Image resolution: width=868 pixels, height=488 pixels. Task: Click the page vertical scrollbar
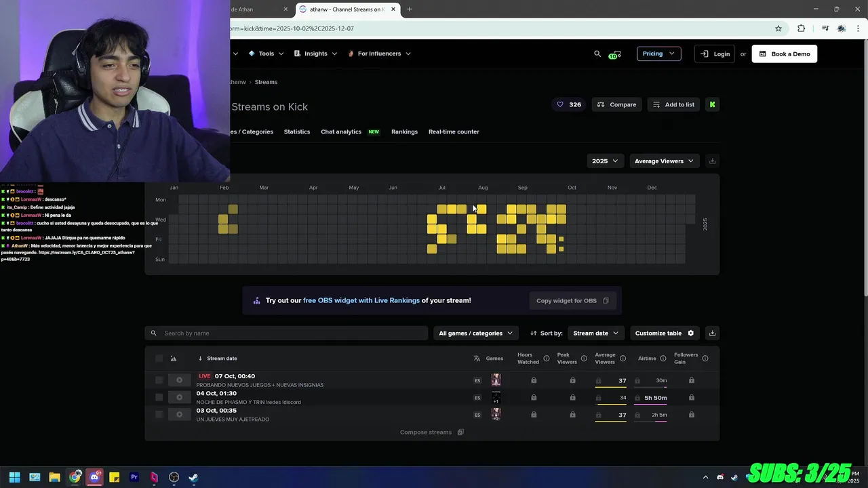pos(865,169)
